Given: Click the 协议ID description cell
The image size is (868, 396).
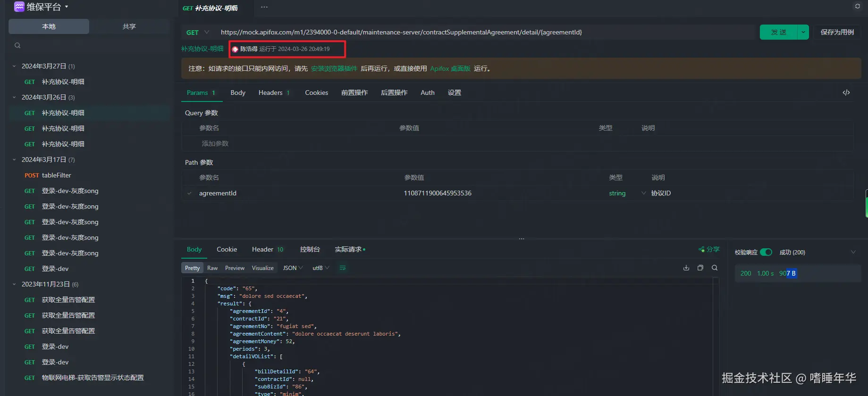Looking at the screenshot, I should 661,193.
